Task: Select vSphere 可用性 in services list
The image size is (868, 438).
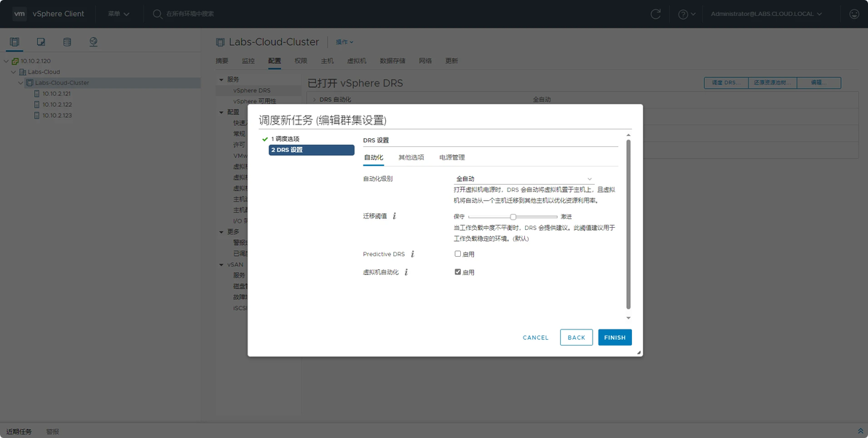Action: [255, 102]
